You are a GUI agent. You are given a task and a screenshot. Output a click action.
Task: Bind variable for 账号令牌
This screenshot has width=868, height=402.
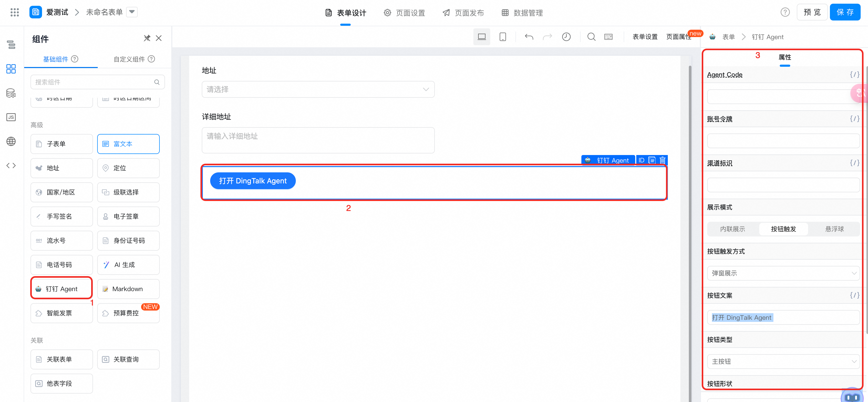[x=855, y=118]
